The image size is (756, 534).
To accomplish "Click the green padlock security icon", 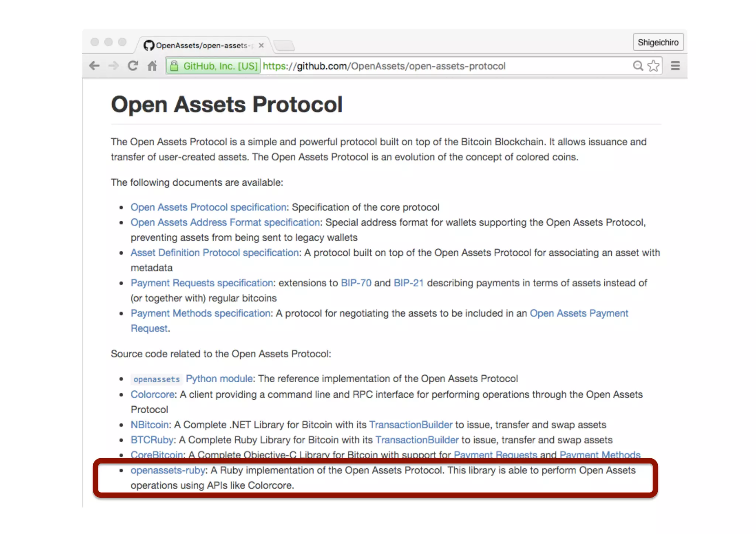I will coord(174,66).
